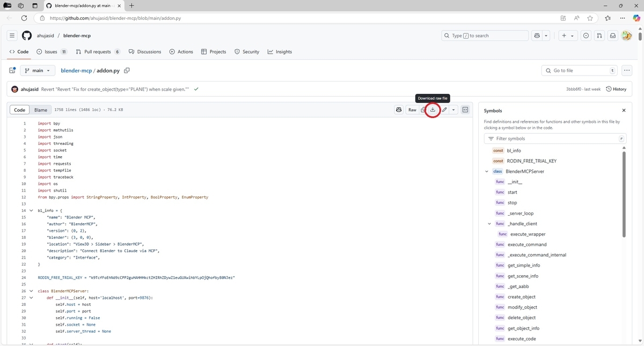Close the Symbols panel

(624, 110)
